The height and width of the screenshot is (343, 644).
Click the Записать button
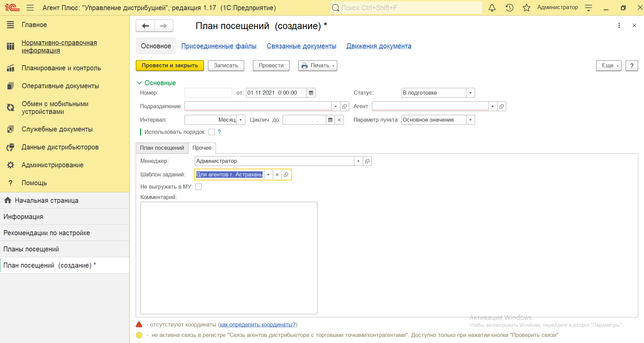click(226, 66)
